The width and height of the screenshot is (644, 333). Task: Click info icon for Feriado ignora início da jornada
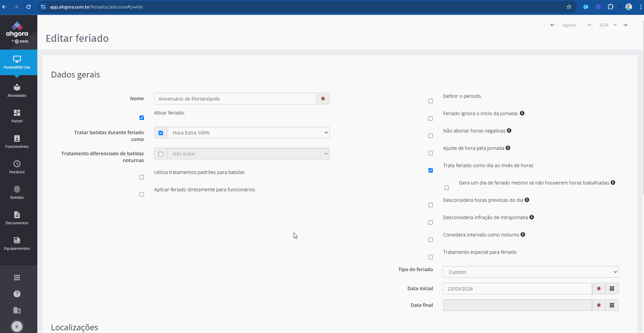coord(522,113)
